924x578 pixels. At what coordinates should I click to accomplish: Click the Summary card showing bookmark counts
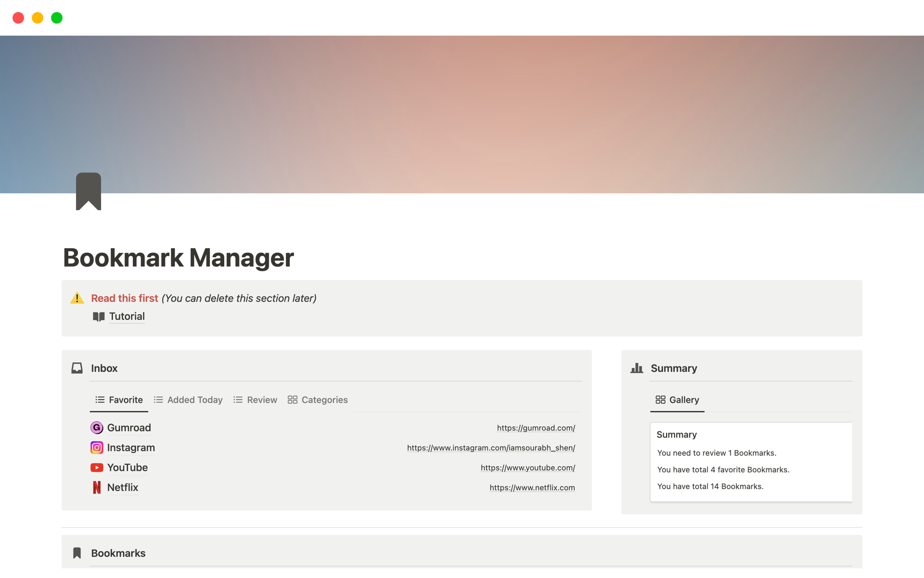[751, 461]
